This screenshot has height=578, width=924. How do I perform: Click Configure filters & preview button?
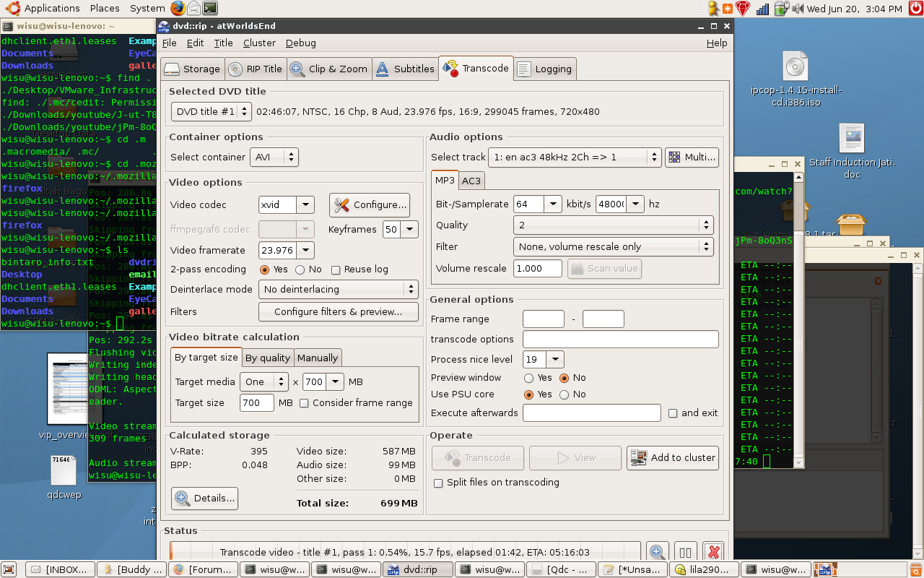tap(339, 312)
